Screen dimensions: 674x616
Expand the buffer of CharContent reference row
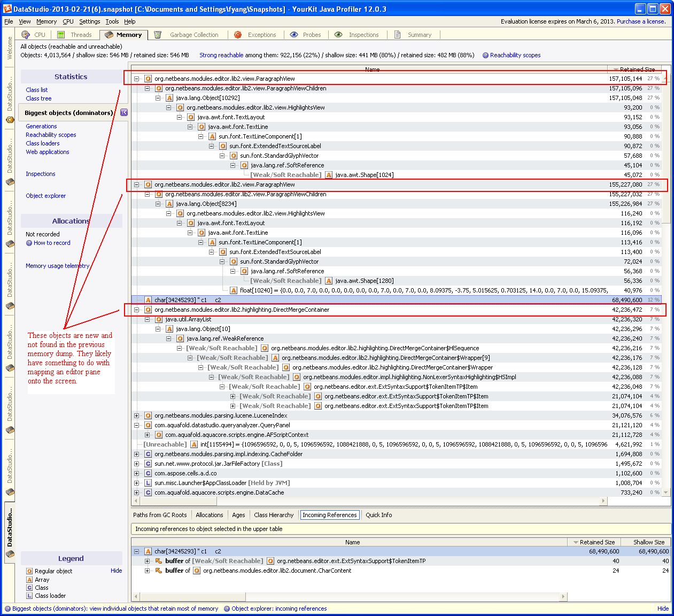(x=147, y=571)
